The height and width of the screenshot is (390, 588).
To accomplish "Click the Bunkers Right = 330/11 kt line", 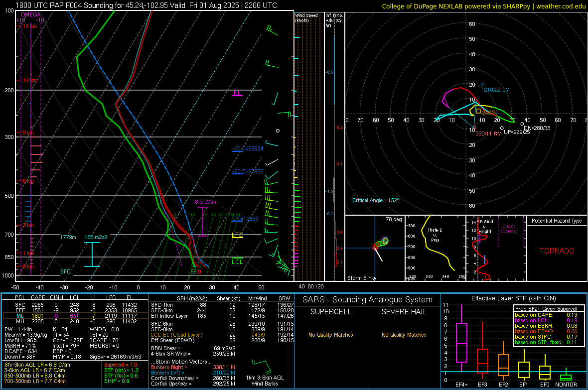I will [x=193, y=367].
